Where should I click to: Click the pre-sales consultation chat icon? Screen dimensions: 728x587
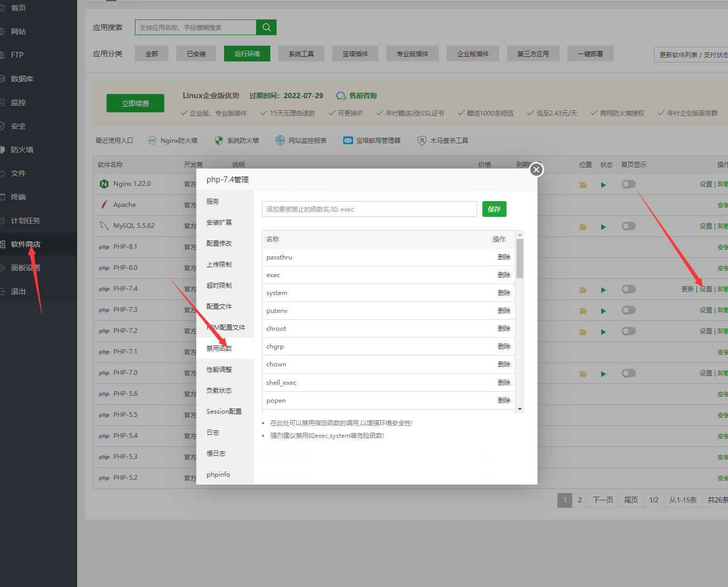(341, 96)
